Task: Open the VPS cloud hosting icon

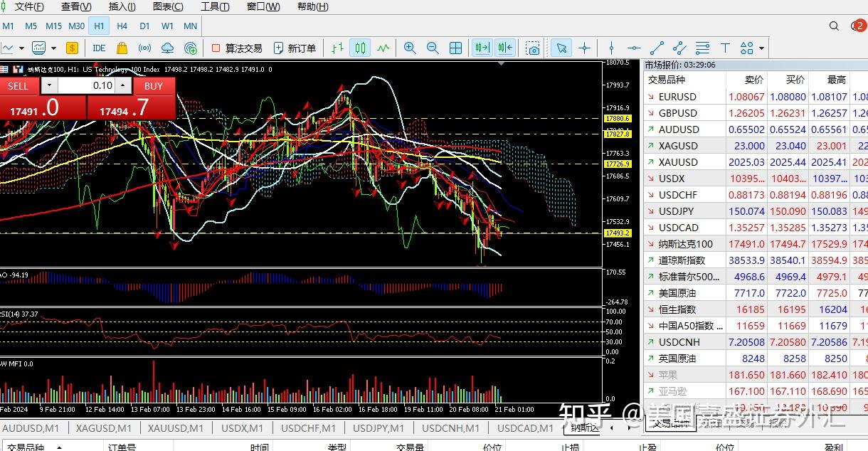Action: coord(167,48)
